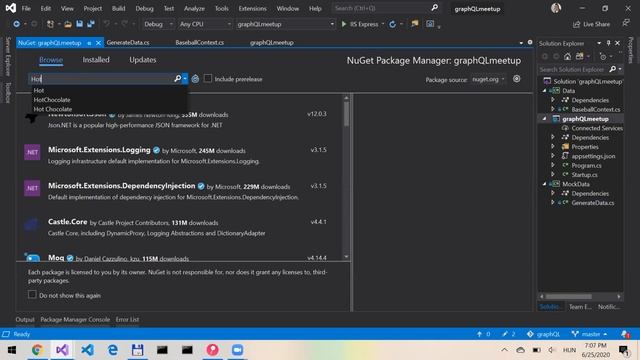640x360 pixels.
Task: Open the Any CPU platform dropdown
Action: point(205,24)
